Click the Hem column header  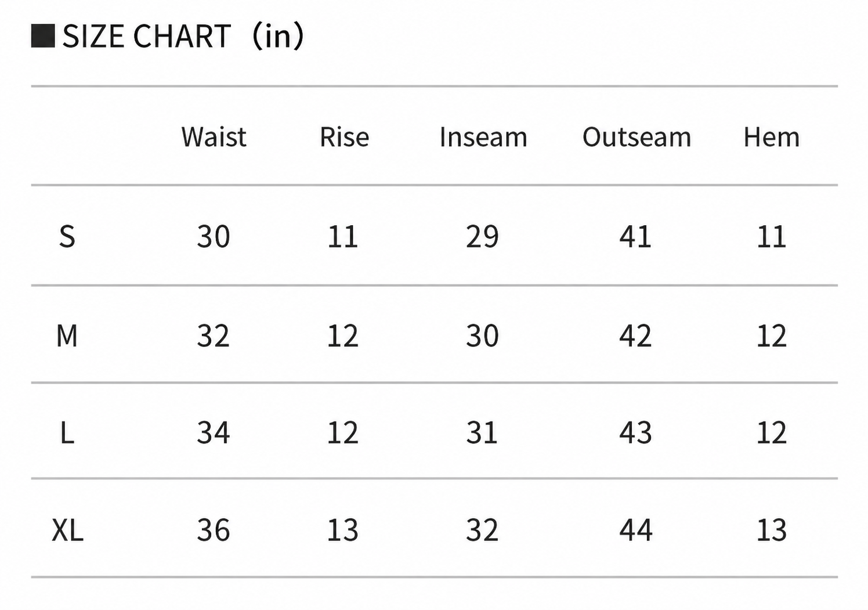click(772, 137)
